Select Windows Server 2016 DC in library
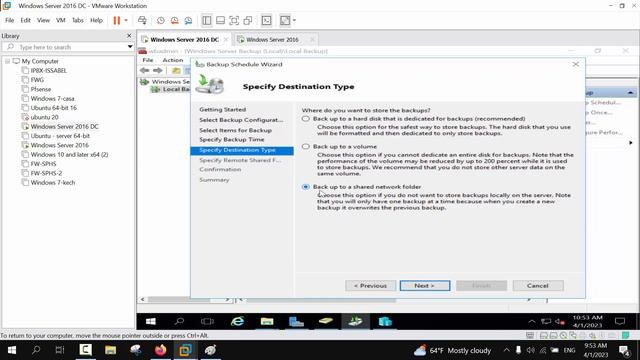 coord(64,127)
